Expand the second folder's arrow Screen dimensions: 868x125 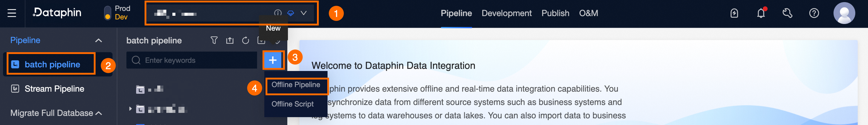click(130, 109)
